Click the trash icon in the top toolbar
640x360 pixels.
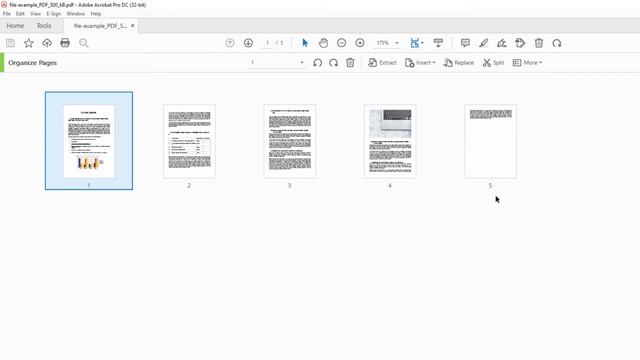click(x=539, y=43)
